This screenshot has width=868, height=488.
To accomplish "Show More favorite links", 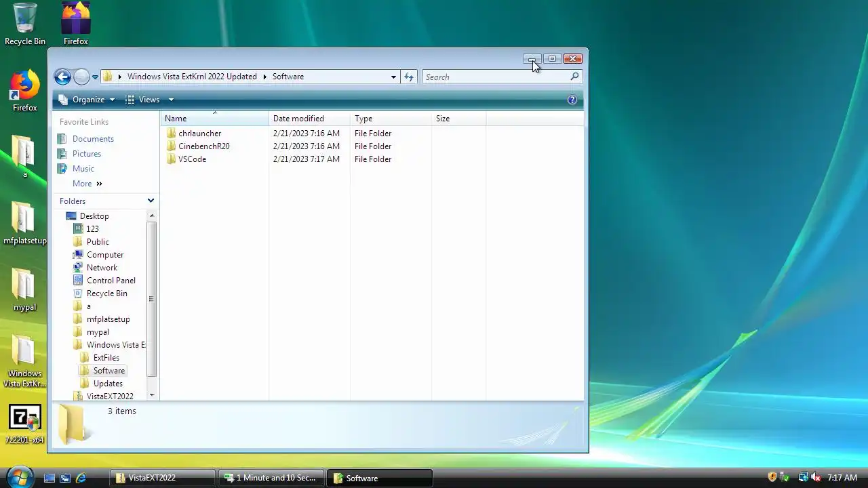I will (x=87, y=184).
